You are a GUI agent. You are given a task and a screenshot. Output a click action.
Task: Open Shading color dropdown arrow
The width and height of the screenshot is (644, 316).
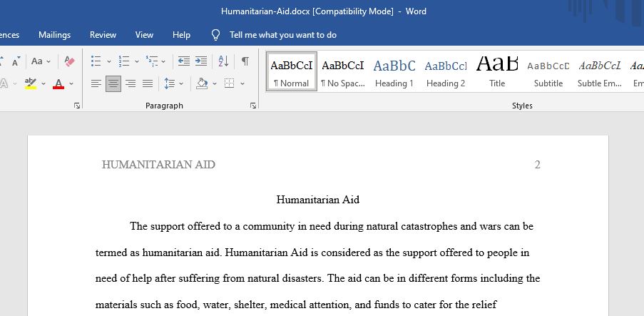tap(215, 84)
